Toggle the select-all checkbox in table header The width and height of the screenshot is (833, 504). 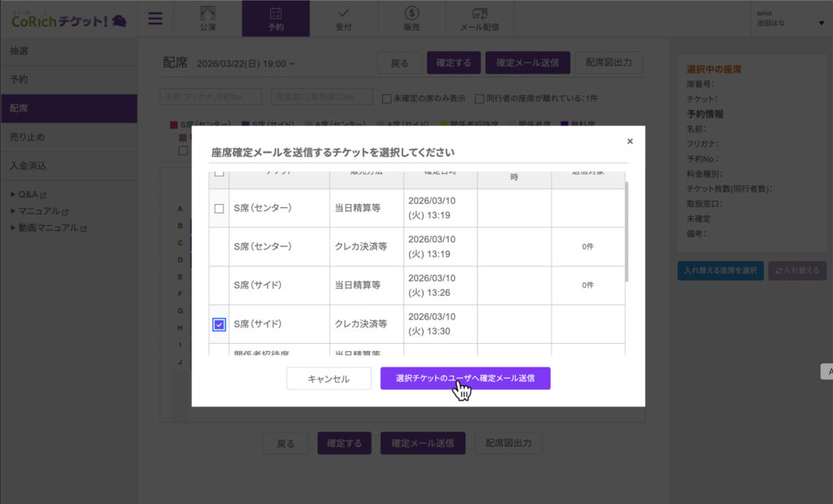219,174
